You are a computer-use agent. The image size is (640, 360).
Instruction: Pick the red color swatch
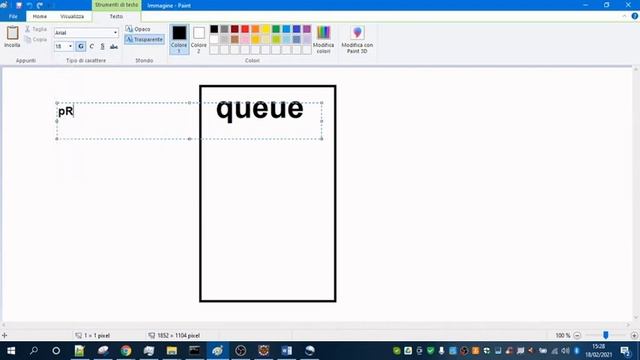click(x=245, y=29)
